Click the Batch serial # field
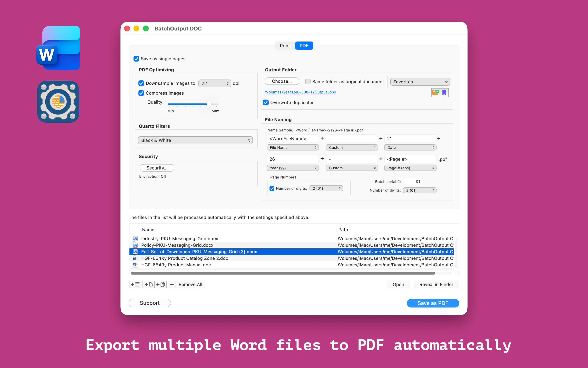Viewport: 588px width, 368px height. [413, 181]
